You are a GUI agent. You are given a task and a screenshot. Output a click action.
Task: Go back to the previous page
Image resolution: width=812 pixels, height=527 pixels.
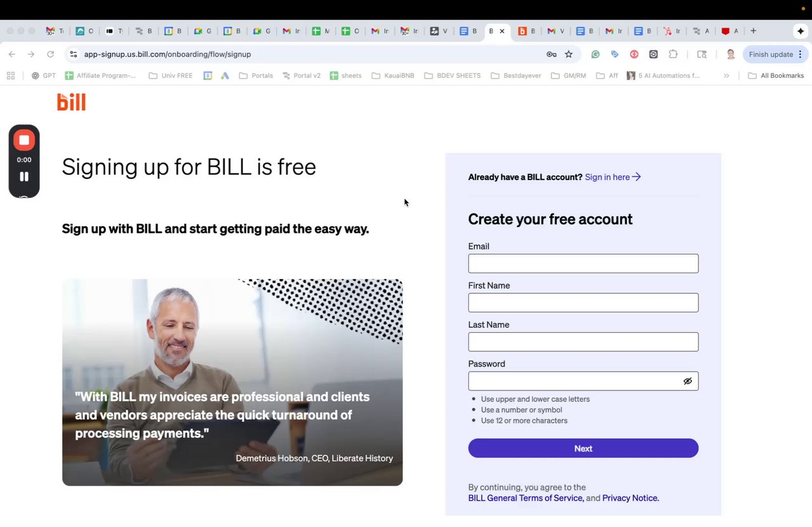coord(12,55)
